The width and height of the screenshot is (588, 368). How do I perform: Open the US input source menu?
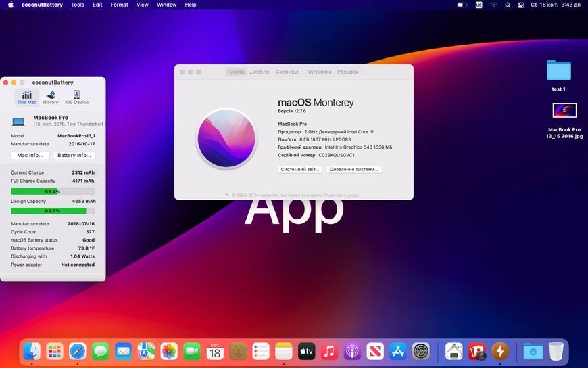point(479,5)
